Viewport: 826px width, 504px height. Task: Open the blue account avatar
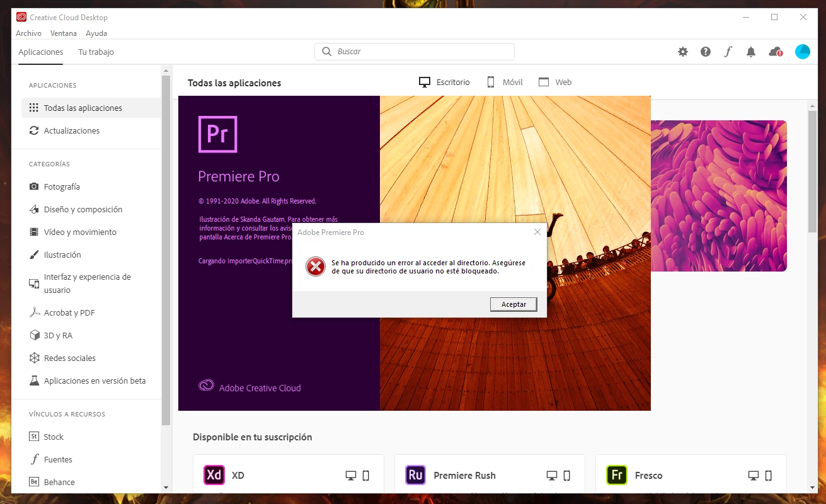(803, 52)
